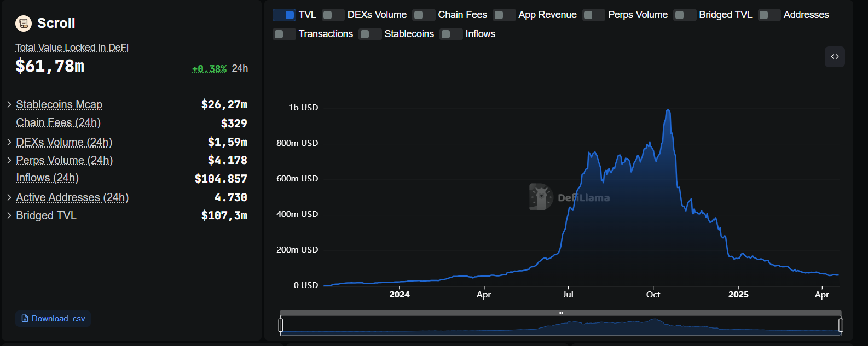
Task: Click the 1b USD y-axis label
Action: (x=303, y=107)
